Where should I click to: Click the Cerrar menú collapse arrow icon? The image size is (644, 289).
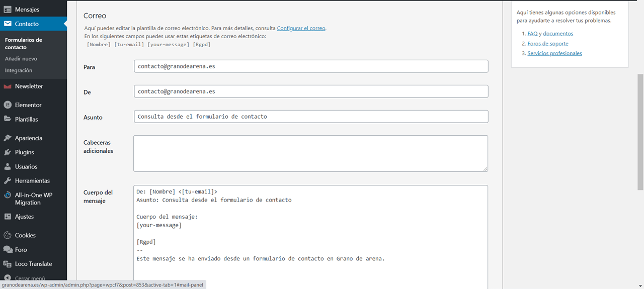pyautogui.click(x=8, y=278)
